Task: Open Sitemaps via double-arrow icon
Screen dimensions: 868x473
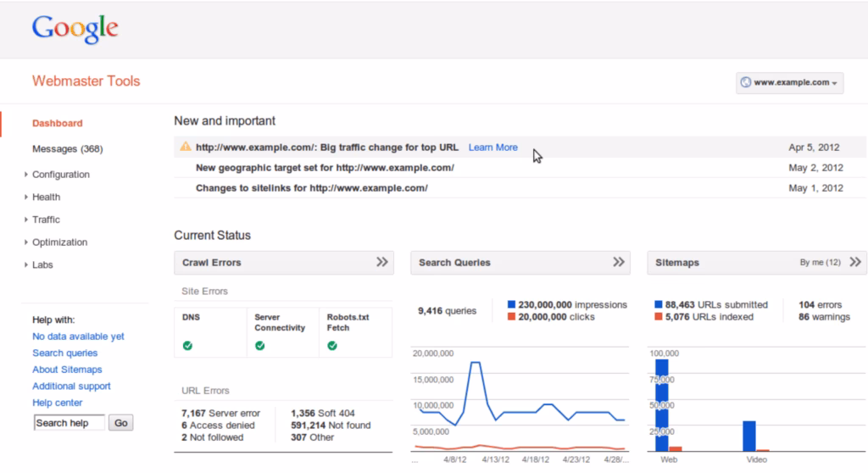Action: pos(855,263)
